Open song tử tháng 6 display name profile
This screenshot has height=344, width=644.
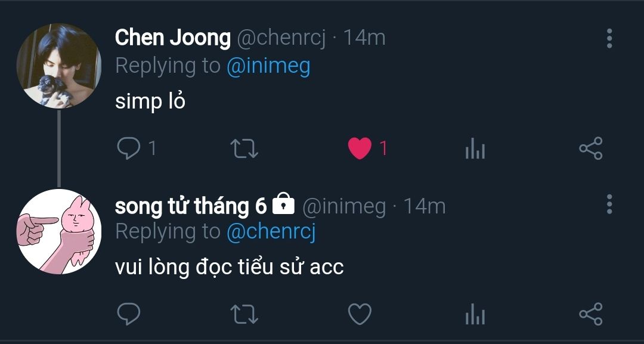click(x=191, y=205)
